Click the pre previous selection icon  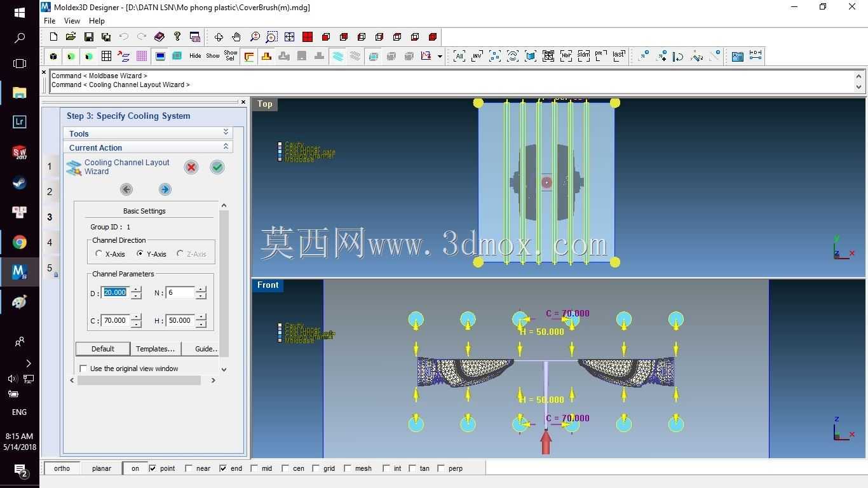(601, 56)
